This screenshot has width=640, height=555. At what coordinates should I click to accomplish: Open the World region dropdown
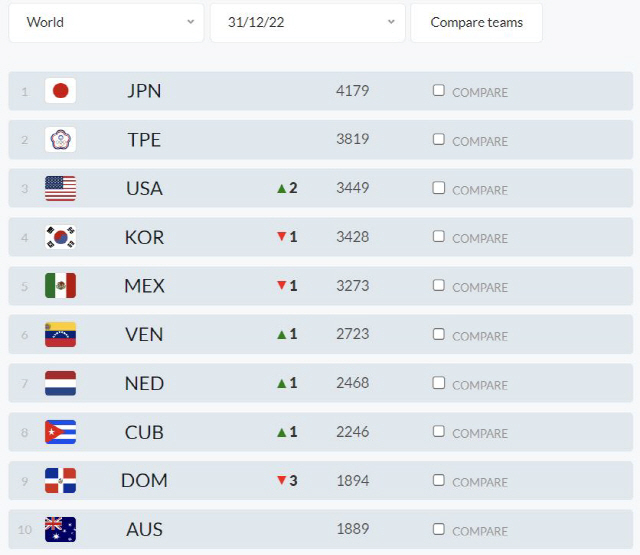(106, 22)
